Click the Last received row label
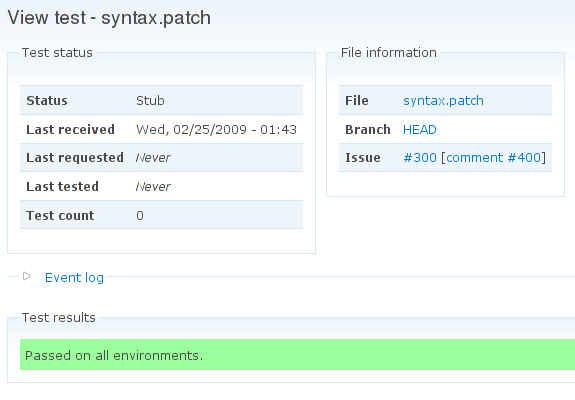The image size is (575, 400). click(70, 129)
